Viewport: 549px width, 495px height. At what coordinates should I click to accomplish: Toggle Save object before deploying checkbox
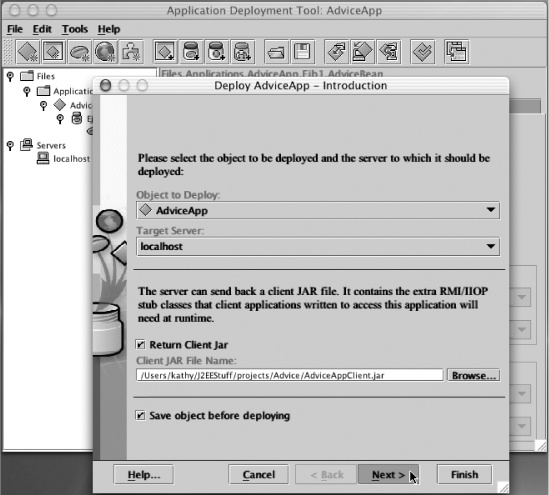140,416
